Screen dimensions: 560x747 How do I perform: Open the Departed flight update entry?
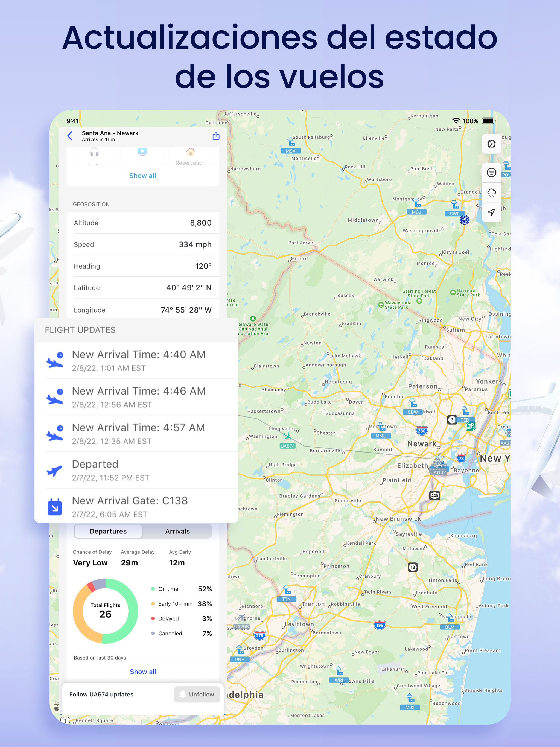(x=138, y=470)
